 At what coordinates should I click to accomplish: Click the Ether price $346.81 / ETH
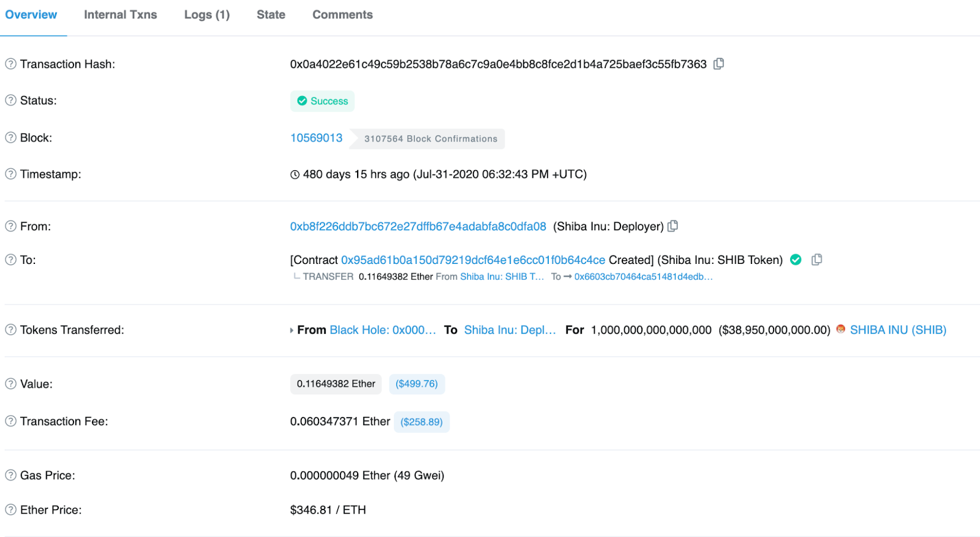[328, 510]
